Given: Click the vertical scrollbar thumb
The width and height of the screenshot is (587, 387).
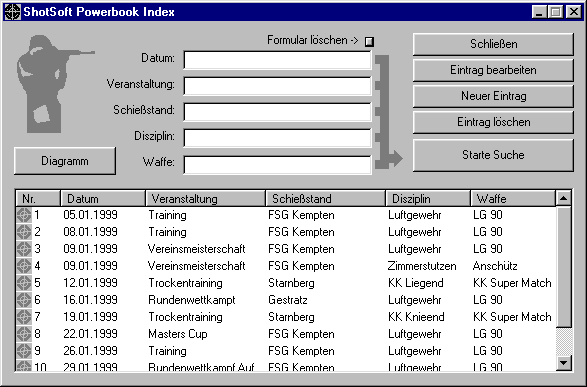Looking at the screenshot, I should point(563,266).
